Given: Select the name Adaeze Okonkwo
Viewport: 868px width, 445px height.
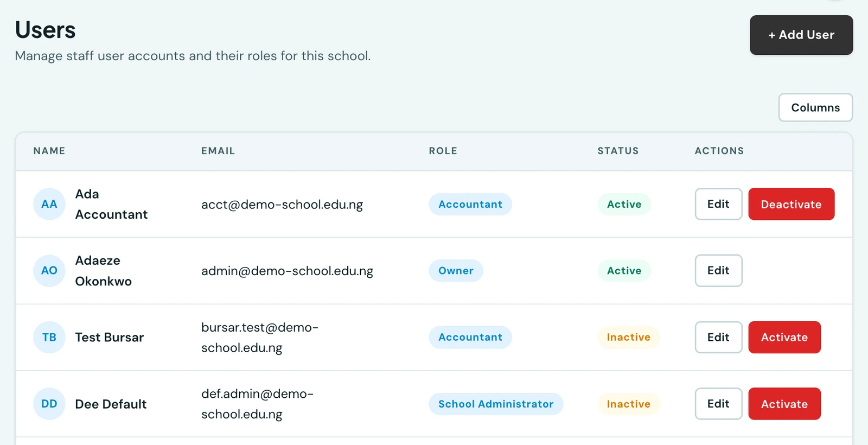Looking at the screenshot, I should (103, 271).
